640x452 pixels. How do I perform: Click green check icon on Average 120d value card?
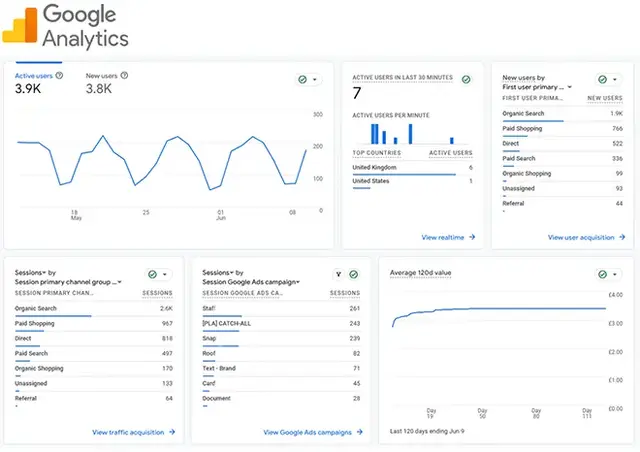point(602,274)
